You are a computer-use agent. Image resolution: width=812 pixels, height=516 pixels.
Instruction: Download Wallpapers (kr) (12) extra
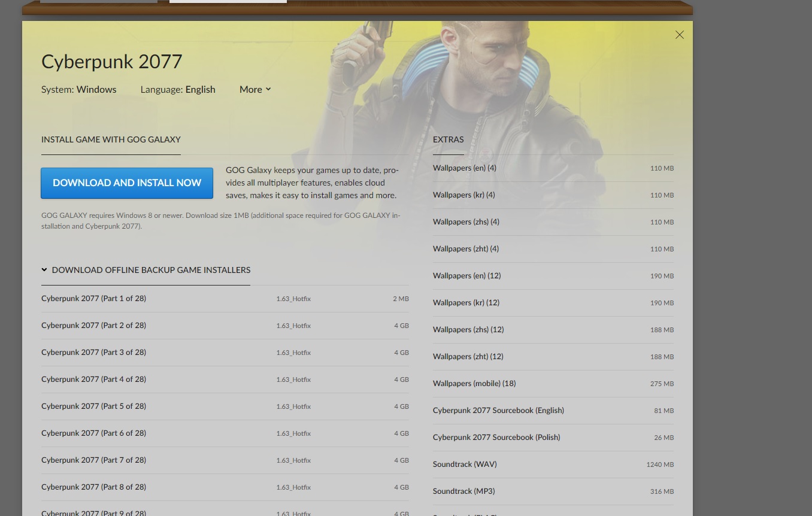[x=553, y=303]
